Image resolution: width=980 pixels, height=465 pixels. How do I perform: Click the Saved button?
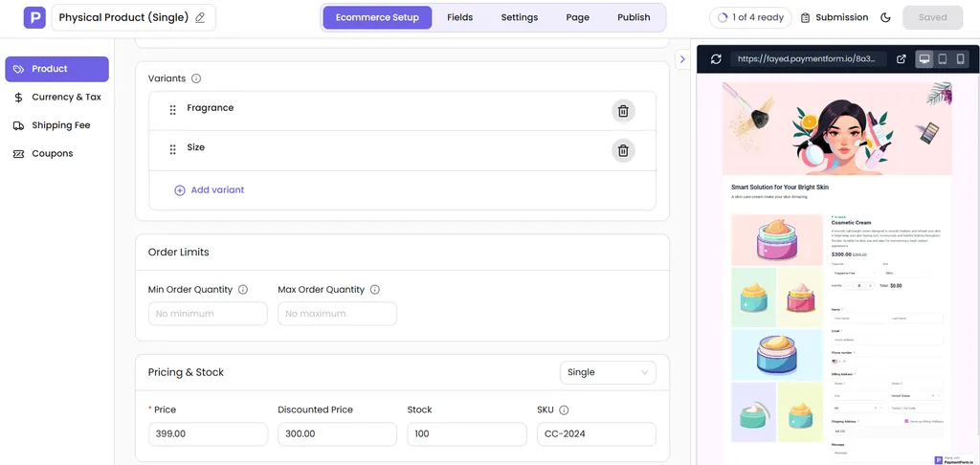932,17
